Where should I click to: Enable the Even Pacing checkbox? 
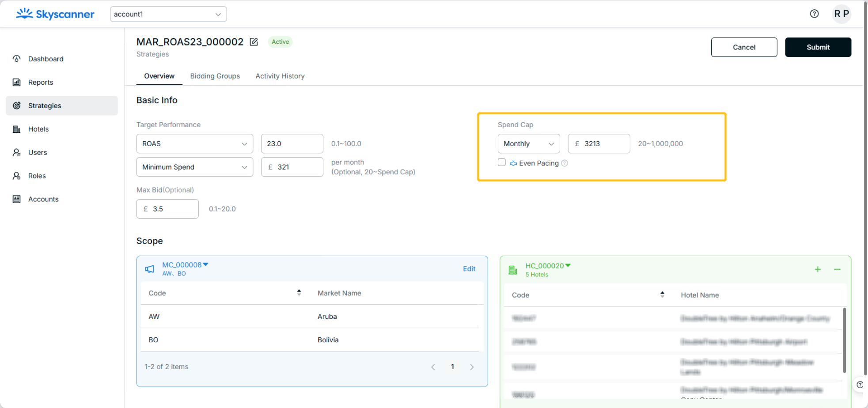[502, 162]
